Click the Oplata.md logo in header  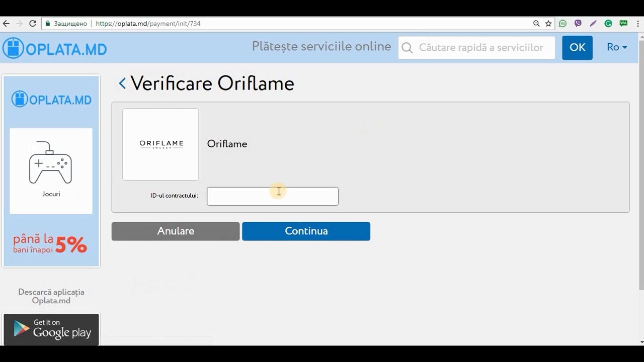click(x=55, y=48)
